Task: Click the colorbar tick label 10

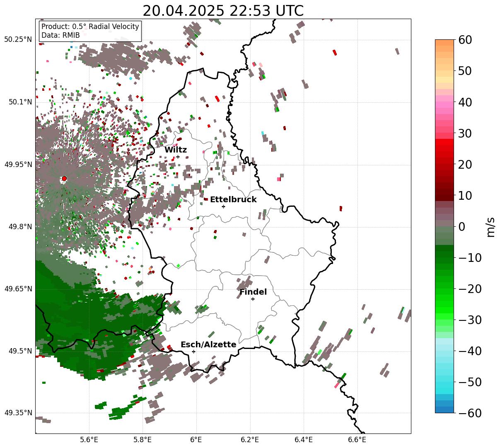Action: point(464,195)
